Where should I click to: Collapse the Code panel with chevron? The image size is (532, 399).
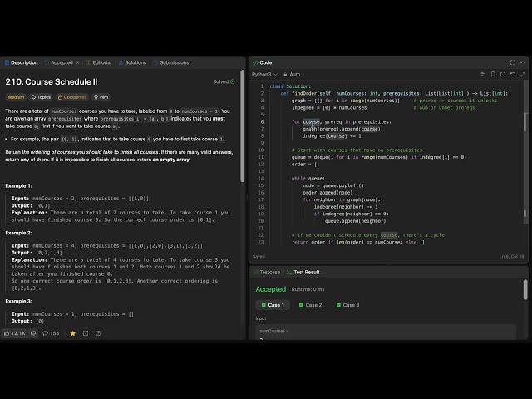pos(523,62)
